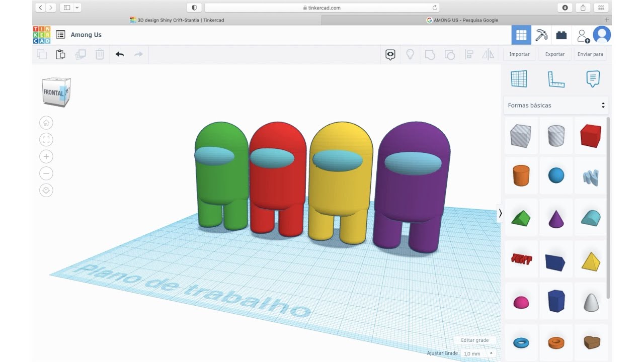
Task: Switch to AMONG US Pesquisa Google tab
Action: (462, 20)
